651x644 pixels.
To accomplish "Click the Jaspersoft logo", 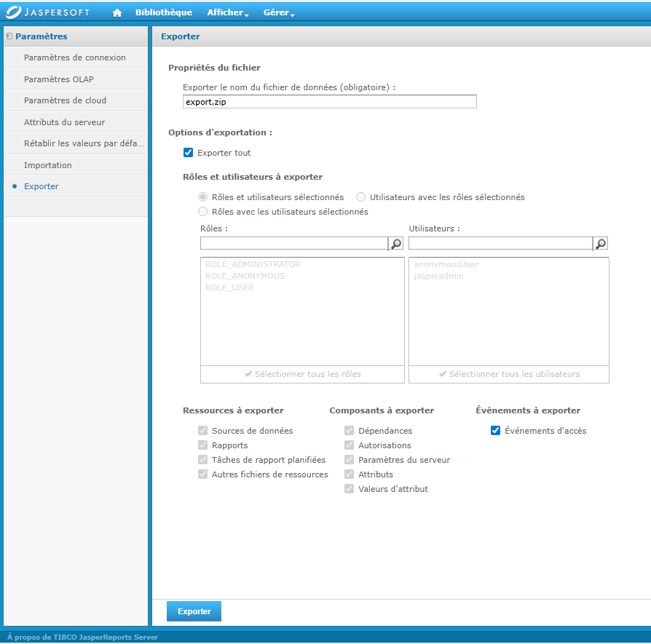I will tap(49, 12).
